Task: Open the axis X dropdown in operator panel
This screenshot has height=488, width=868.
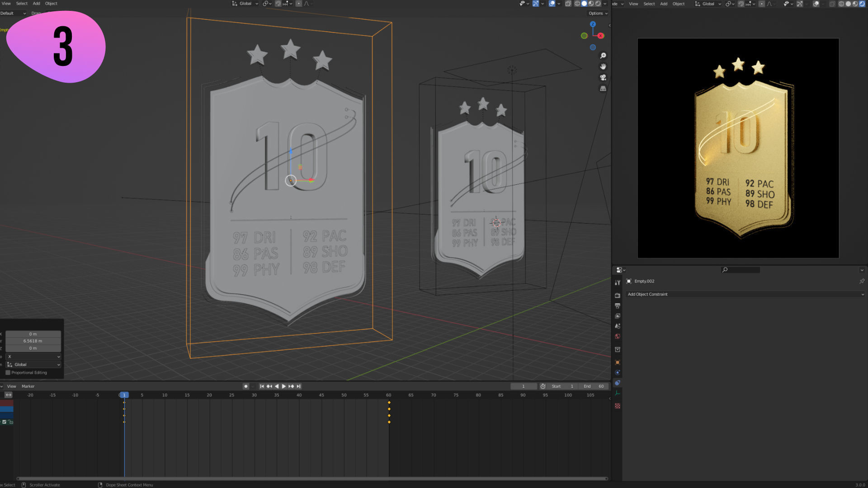Action: (33, 357)
